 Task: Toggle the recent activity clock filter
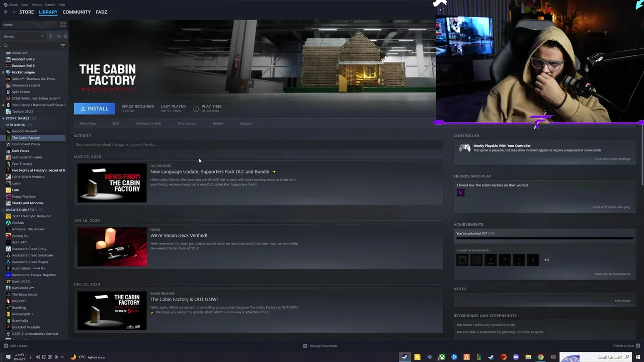(x=59, y=36)
